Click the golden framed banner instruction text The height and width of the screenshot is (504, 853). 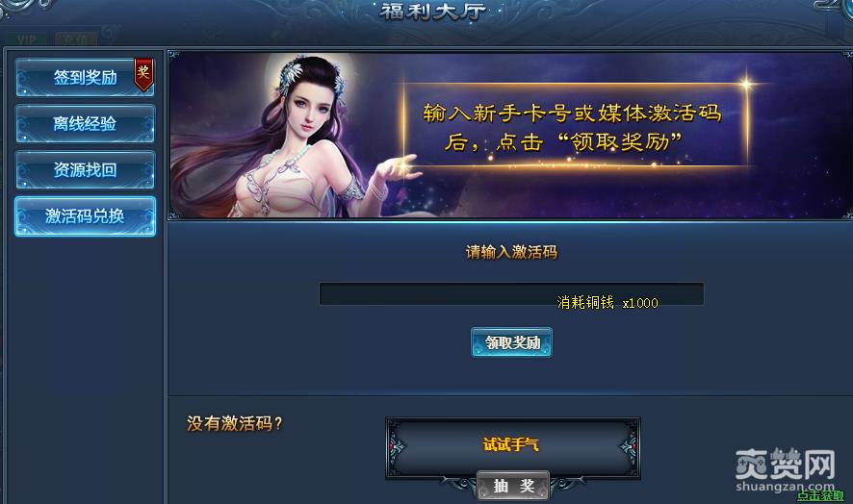pos(572,127)
